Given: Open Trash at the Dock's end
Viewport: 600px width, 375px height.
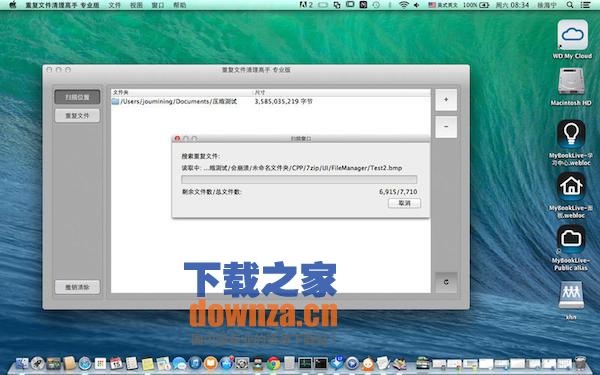Looking at the screenshot, I should coord(580,363).
